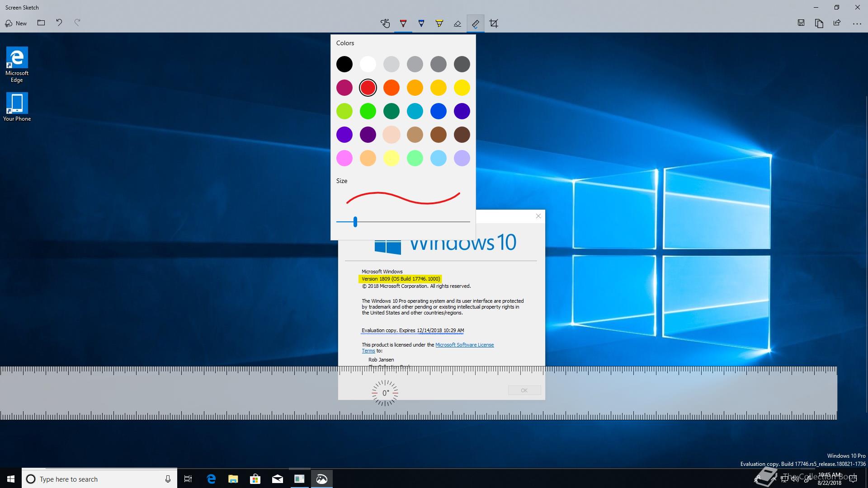The width and height of the screenshot is (868, 488).
Task: Click the Microsoft Edge desktop icon
Action: (17, 65)
